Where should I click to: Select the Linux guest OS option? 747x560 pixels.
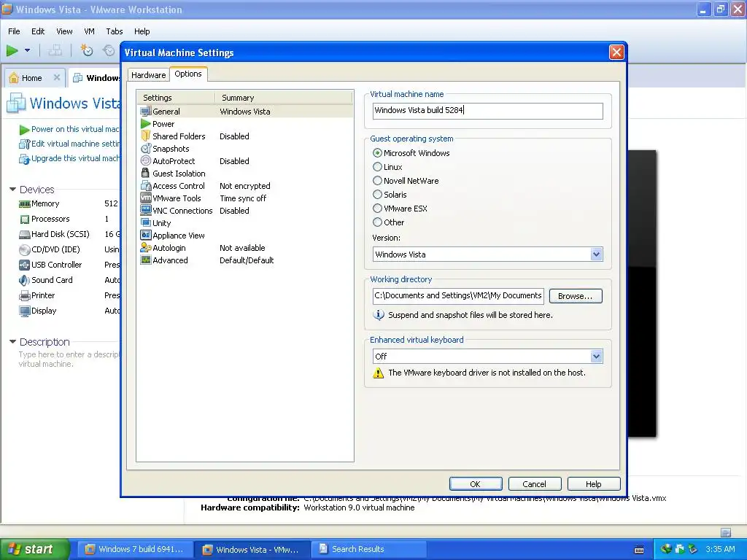[x=377, y=167]
